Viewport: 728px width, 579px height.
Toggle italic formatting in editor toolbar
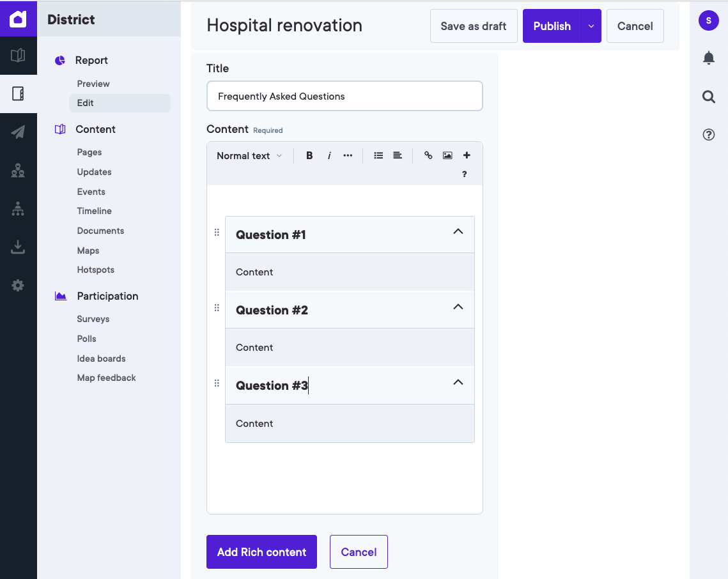pos(329,155)
